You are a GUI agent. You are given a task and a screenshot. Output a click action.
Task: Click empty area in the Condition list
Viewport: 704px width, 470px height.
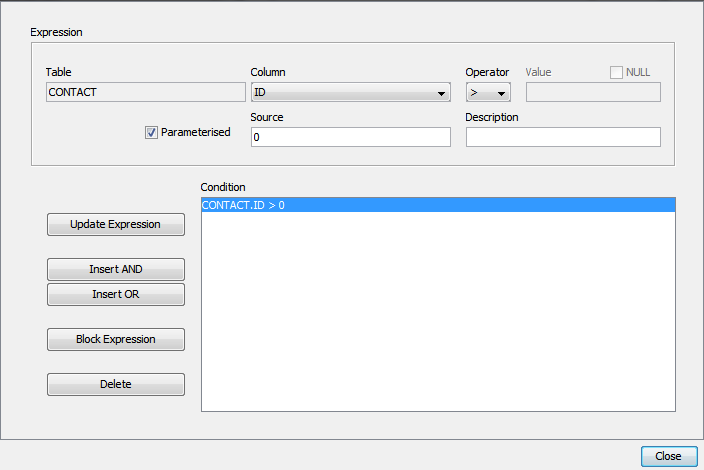(x=438, y=320)
